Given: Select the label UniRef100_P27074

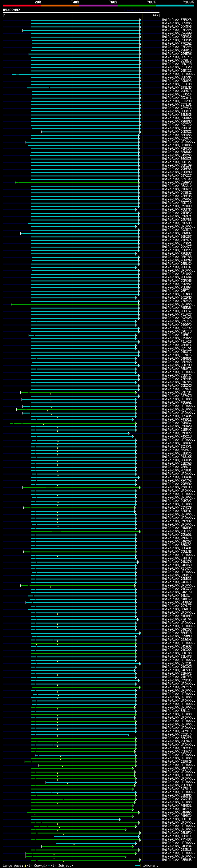Looking at the screenshot, I should (x=177, y=389).
